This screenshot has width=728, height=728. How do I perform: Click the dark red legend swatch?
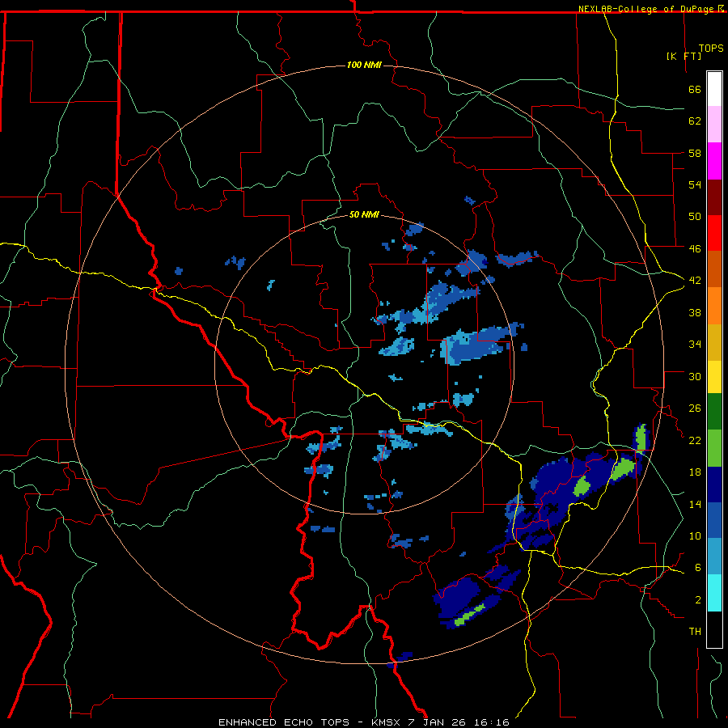pos(714,197)
